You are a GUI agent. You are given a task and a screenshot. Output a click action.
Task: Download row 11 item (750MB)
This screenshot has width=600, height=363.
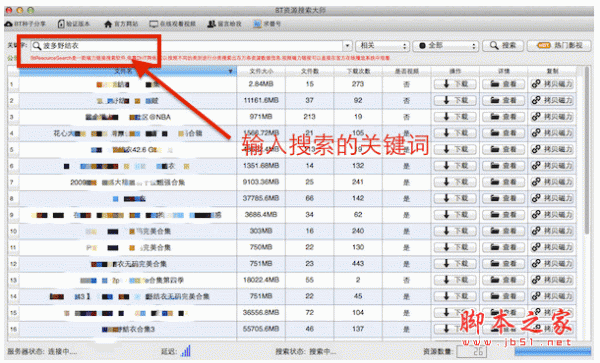455,247
